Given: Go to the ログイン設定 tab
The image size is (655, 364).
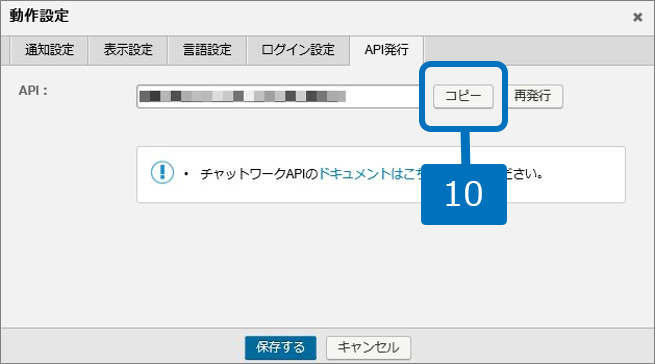Looking at the screenshot, I should (x=298, y=50).
